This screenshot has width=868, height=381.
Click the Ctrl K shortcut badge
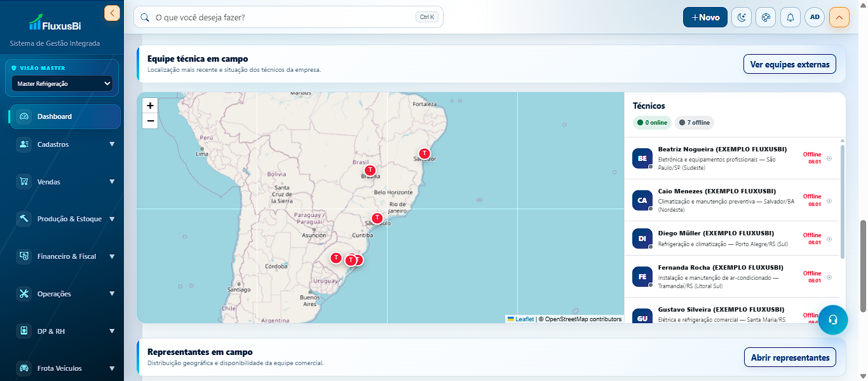click(427, 17)
